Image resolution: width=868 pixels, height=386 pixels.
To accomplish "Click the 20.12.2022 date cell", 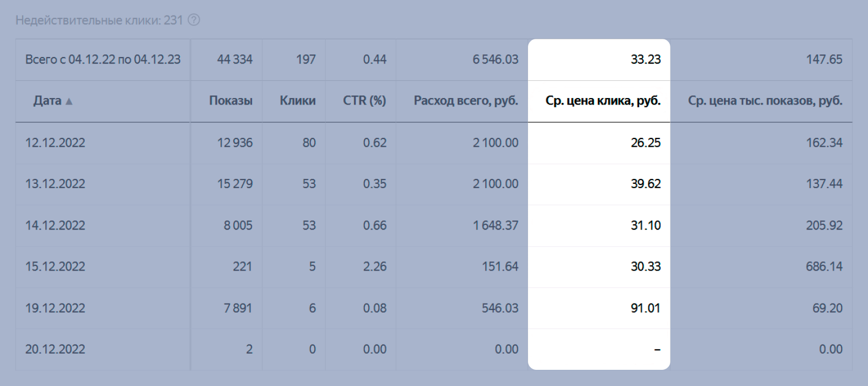I will tap(55, 349).
